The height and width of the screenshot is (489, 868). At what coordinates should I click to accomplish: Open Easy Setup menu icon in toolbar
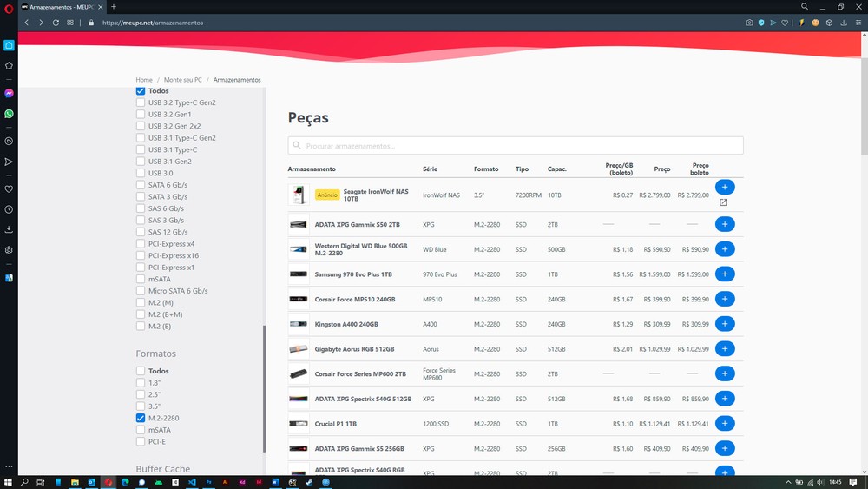[x=858, y=23]
